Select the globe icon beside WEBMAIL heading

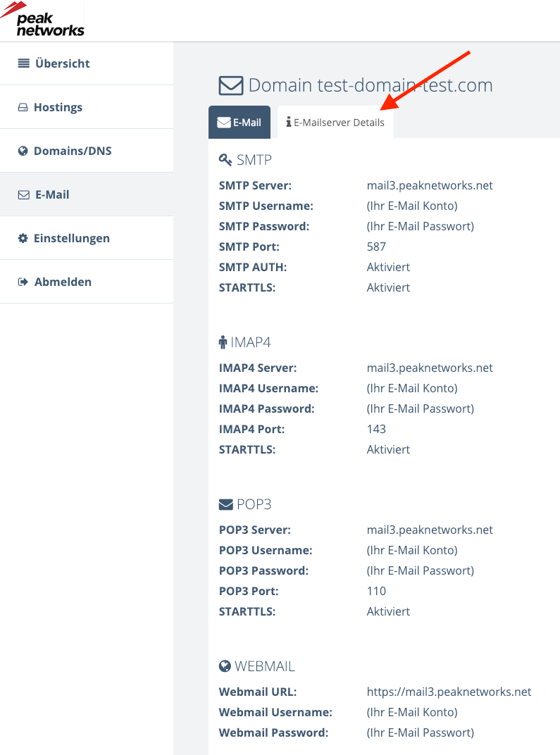[225, 666]
